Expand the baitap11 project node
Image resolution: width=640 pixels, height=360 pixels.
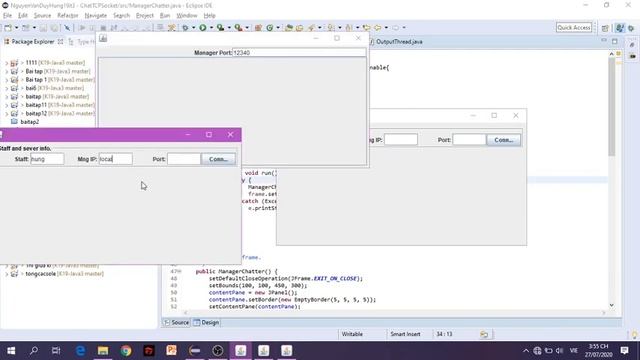pos(7,105)
